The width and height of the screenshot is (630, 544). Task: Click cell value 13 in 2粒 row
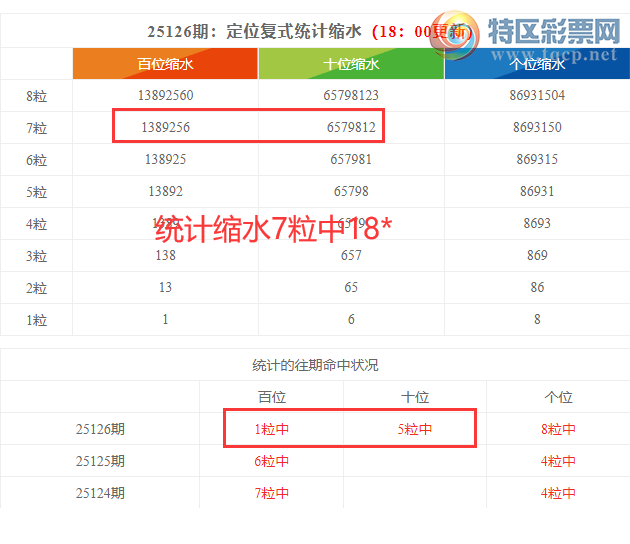tap(166, 287)
